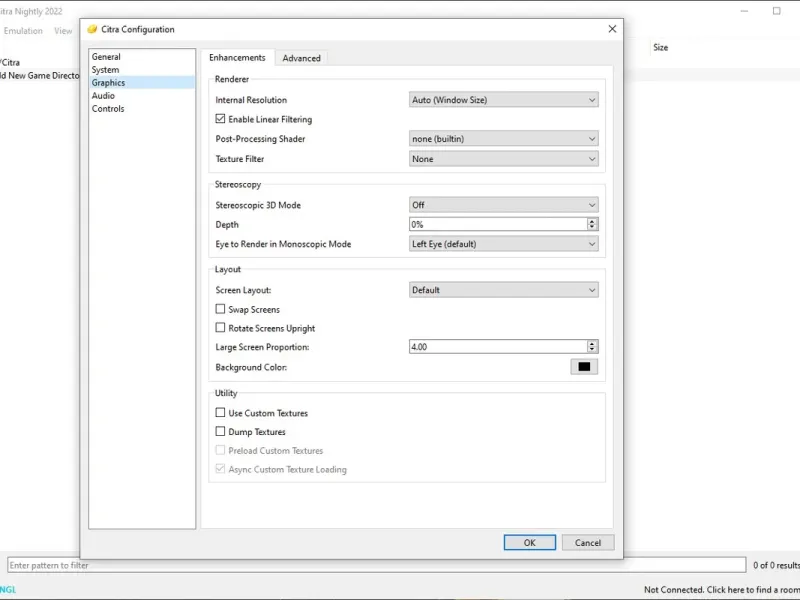Pick a new Background Color swatch

584,367
